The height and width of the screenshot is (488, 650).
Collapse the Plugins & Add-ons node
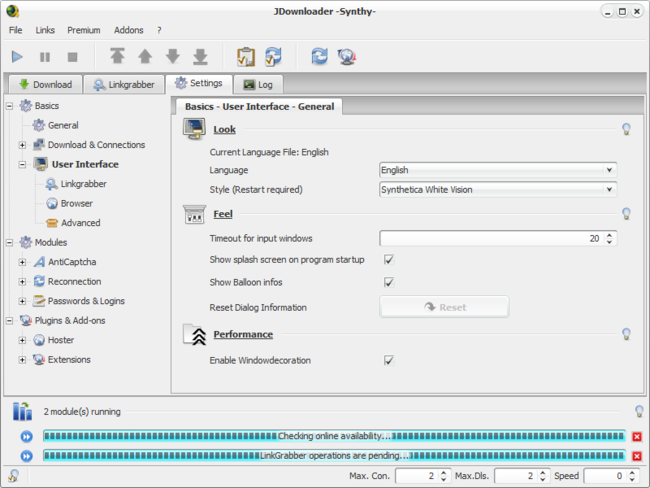(x=9, y=320)
